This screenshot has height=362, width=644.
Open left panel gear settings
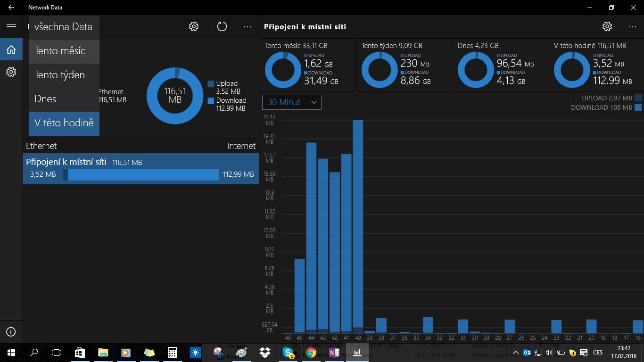(x=194, y=26)
